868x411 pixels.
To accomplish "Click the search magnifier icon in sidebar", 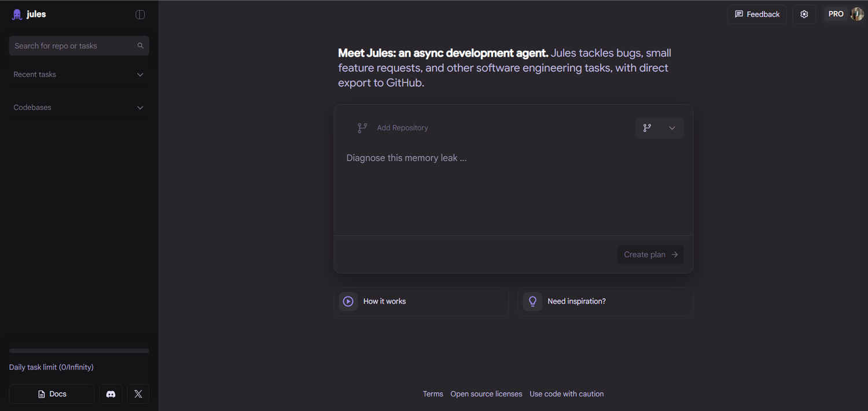I will pos(140,46).
